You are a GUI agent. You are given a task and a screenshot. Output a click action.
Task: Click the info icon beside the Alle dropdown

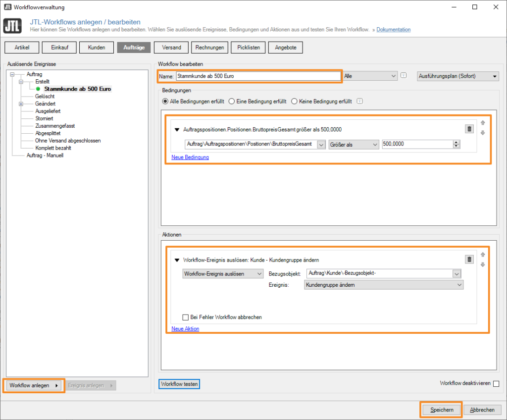click(x=404, y=76)
